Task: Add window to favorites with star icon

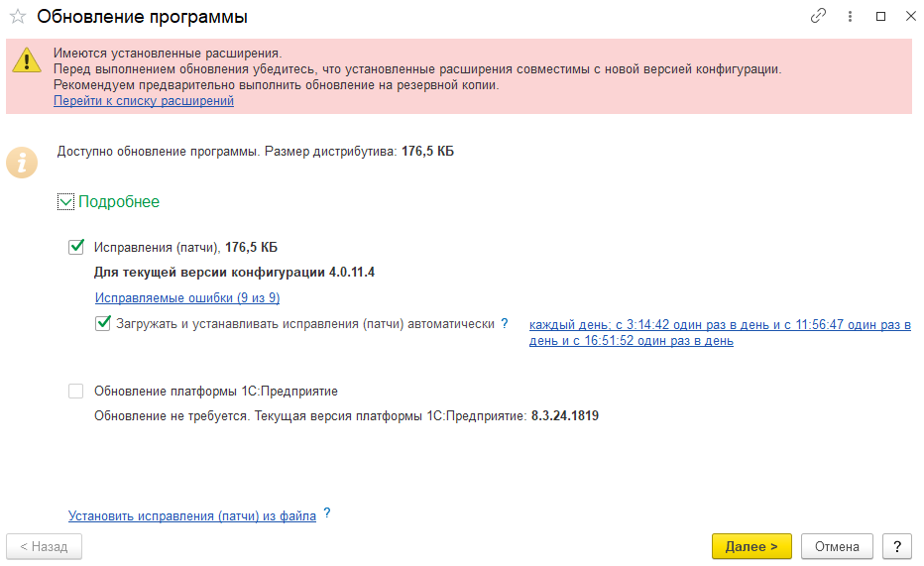Action: [17, 17]
